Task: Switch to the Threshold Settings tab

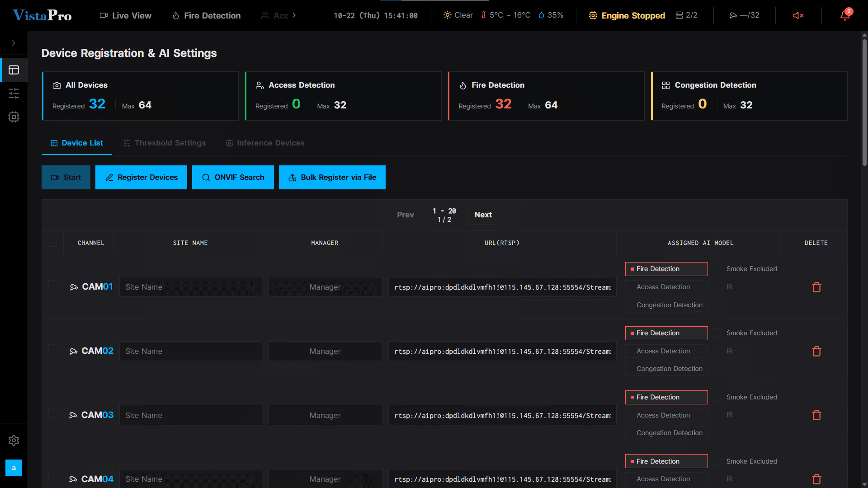Action: [x=165, y=143]
